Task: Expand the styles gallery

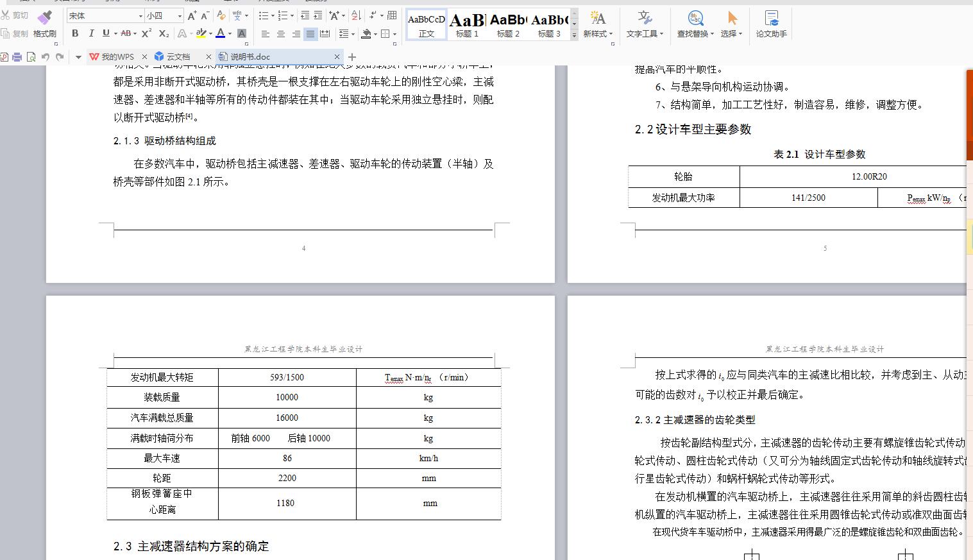Action: pyautogui.click(x=574, y=35)
